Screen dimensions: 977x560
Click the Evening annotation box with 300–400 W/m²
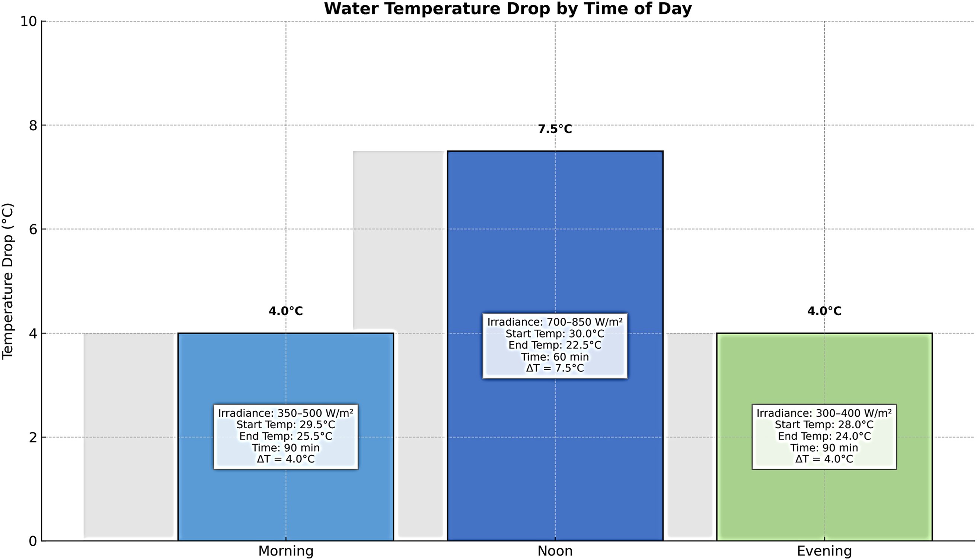point(824,436)
